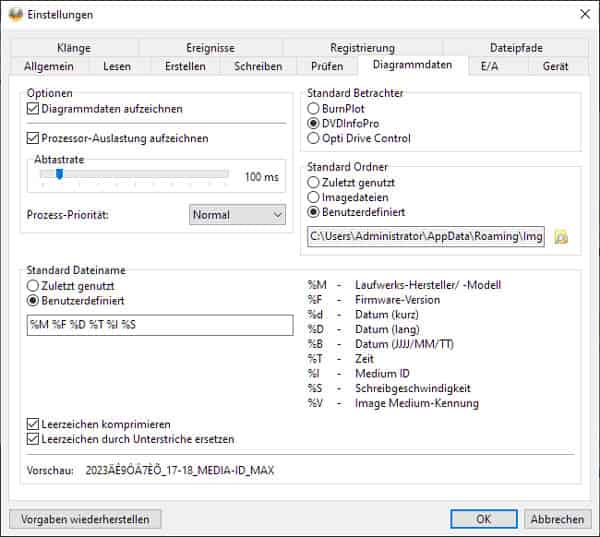Click the folder browse icon beside the path
Viewport: 600px width, 537px height.
point(561,237)
